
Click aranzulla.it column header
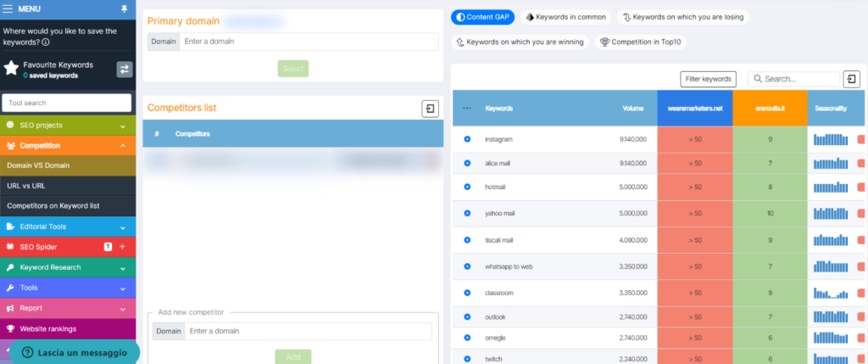770,109
